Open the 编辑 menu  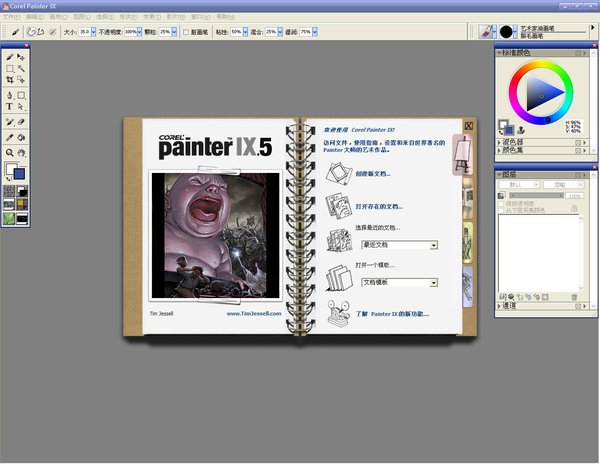pos(34,17)
